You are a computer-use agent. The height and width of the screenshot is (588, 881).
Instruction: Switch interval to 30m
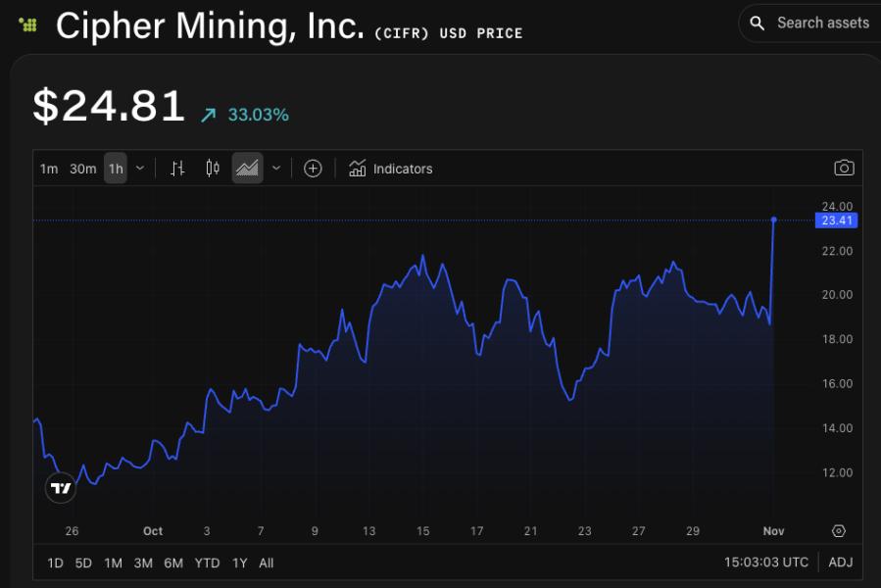tap(83, 168)
